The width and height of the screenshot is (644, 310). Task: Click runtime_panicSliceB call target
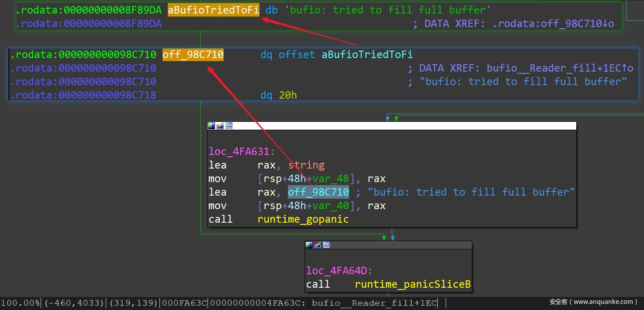(412, 285)
